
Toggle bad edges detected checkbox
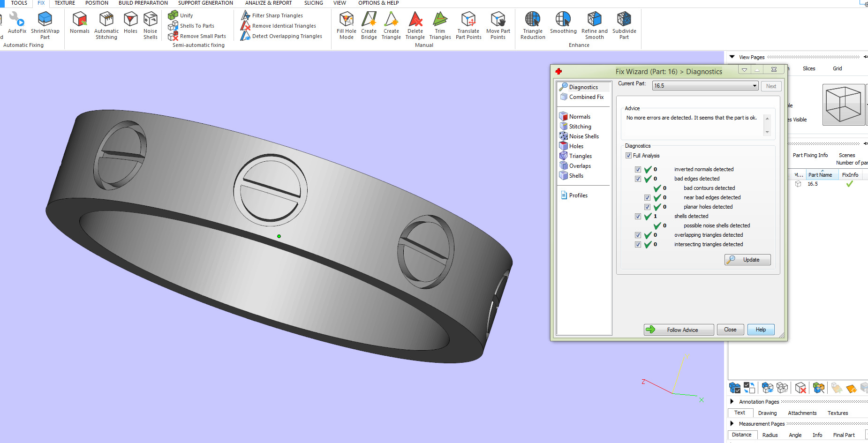click(638, 179)
